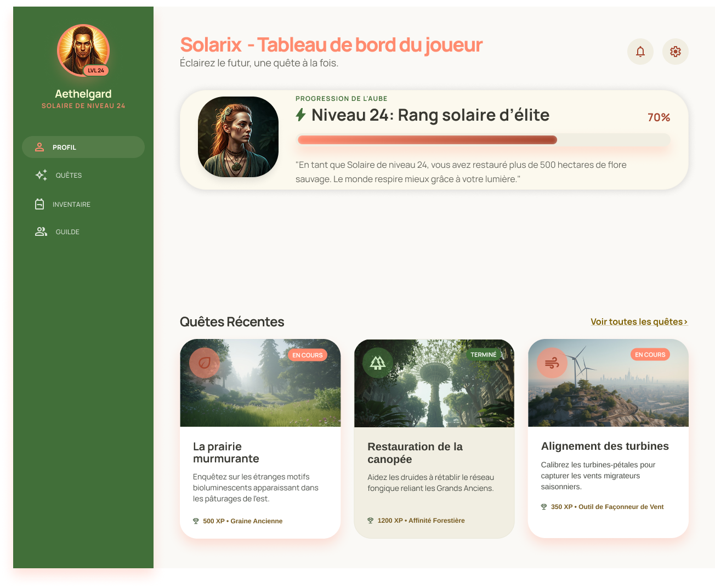Viewport: 715px width, 588px height.
Task: Click the red-haired character portrait
Action: [x=238, y=137]
